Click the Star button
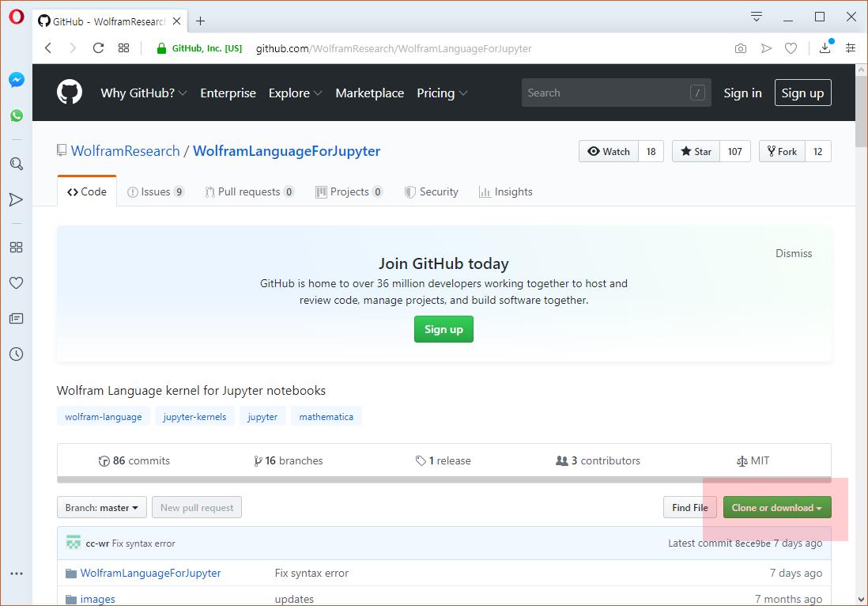The image size is (868, 606). (x=696, y=151)
